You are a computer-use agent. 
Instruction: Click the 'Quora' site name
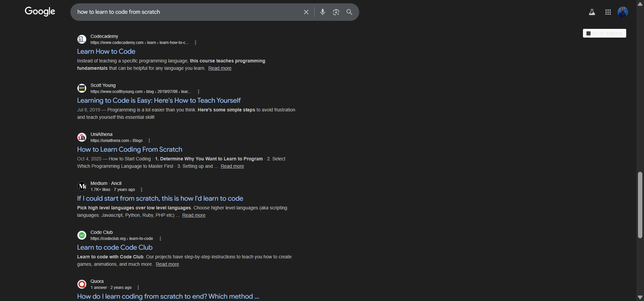(x=97, y=281)
